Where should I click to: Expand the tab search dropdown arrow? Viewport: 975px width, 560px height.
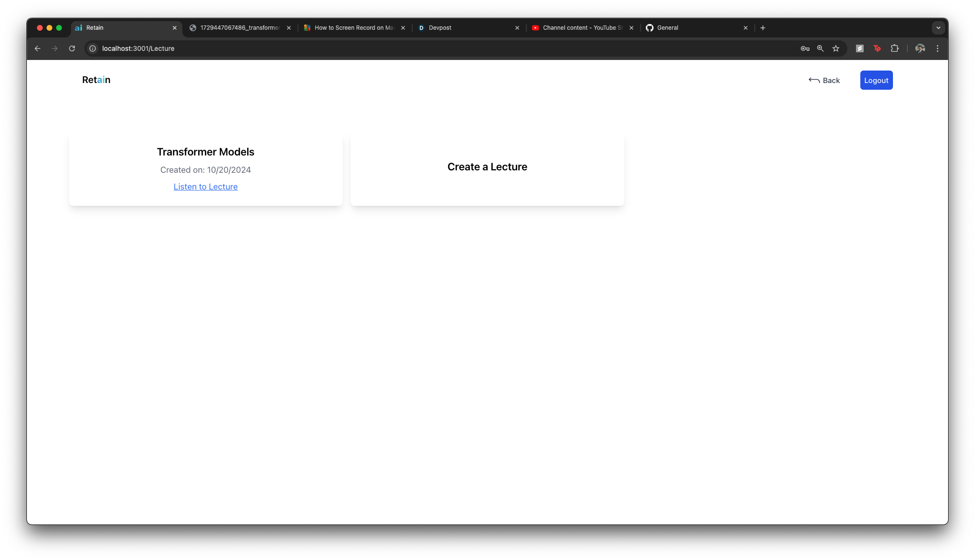click(x=939, y=28)
